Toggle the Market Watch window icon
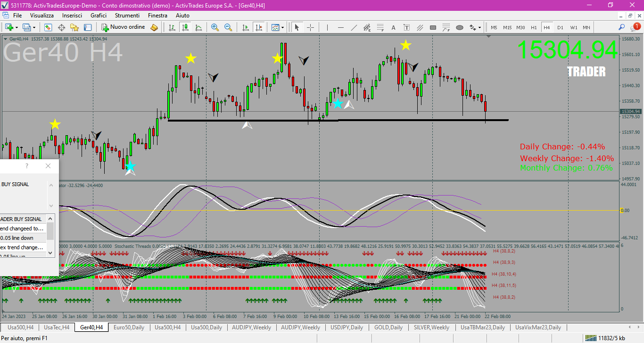Image resolution: width=644 pixels, height=343 pixels. pyautogui.click(x=48, y=27)
